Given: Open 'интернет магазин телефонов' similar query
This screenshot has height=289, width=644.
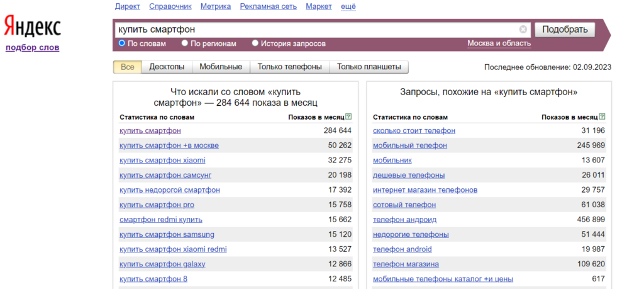Looking at the screenshot, I should [x=425, y=190].
